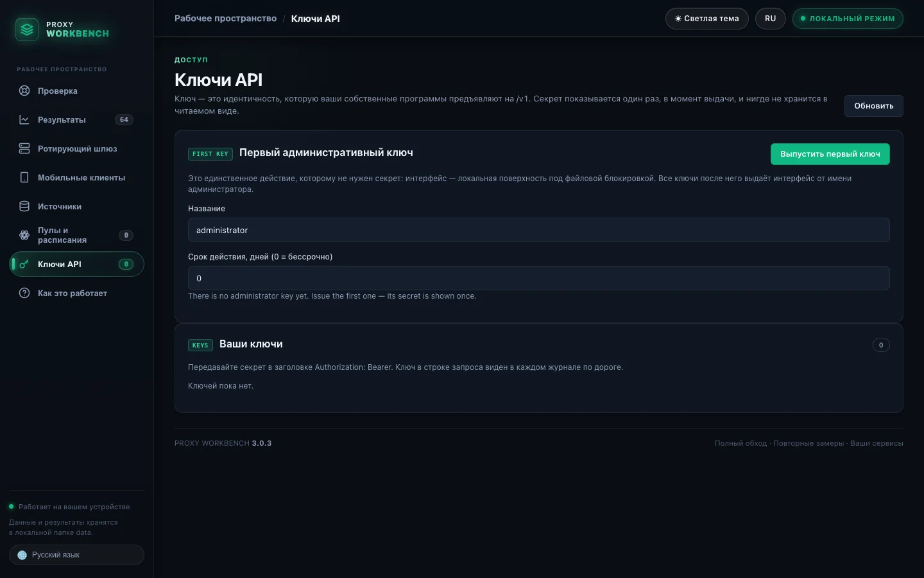Open Мобильные клиенты page
The image size is (924, 578).
76,177
